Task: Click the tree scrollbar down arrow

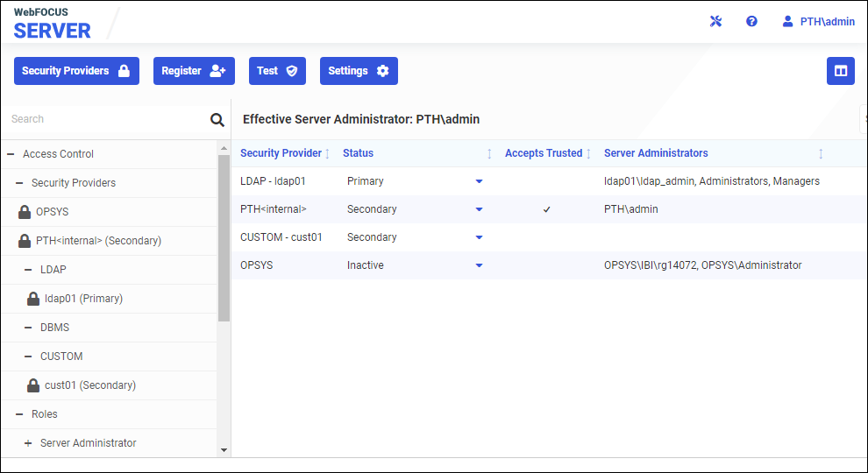Action: coord(224,450)
